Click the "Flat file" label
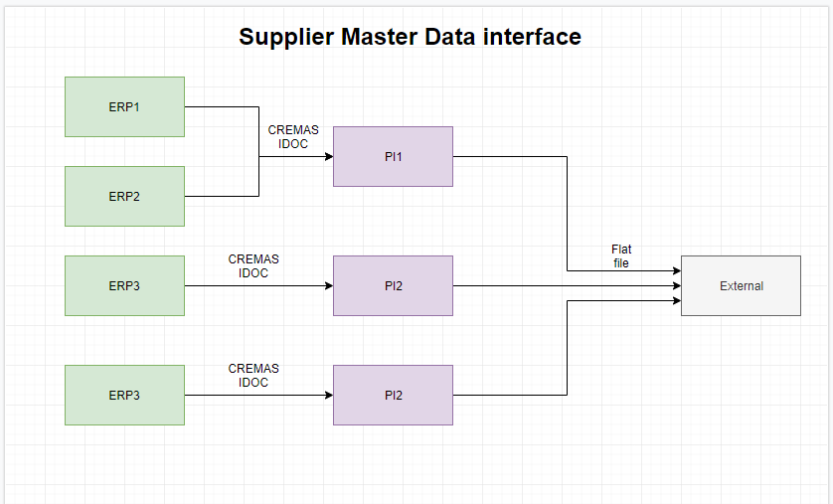The width and height of the screenshot is (833, 504). [621, 255]
